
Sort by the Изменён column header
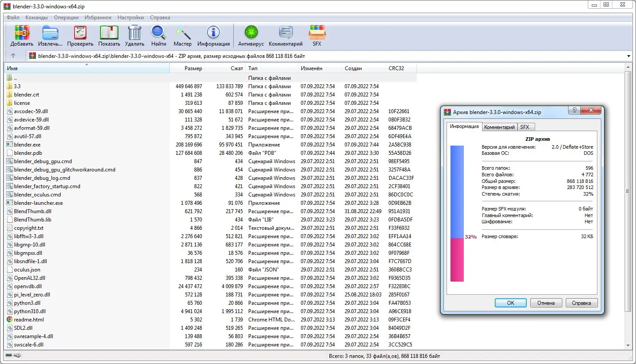click(x=320, y=68)
